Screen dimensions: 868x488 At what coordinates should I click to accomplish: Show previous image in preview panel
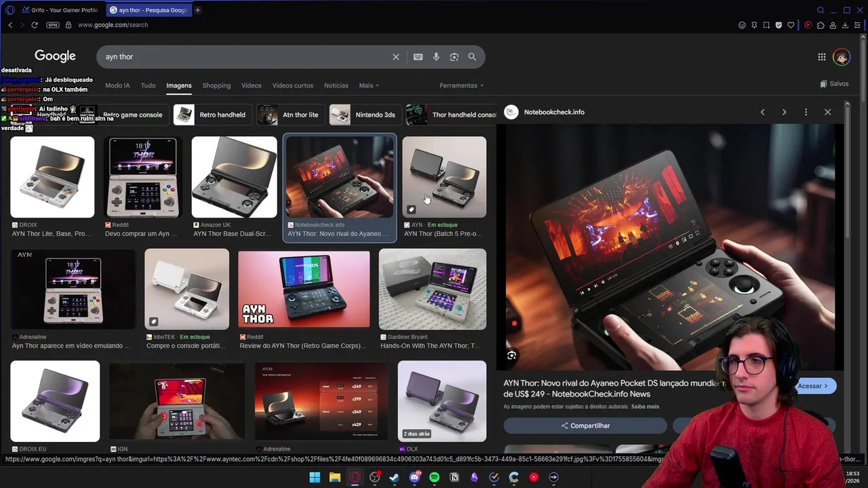point(762,112)
